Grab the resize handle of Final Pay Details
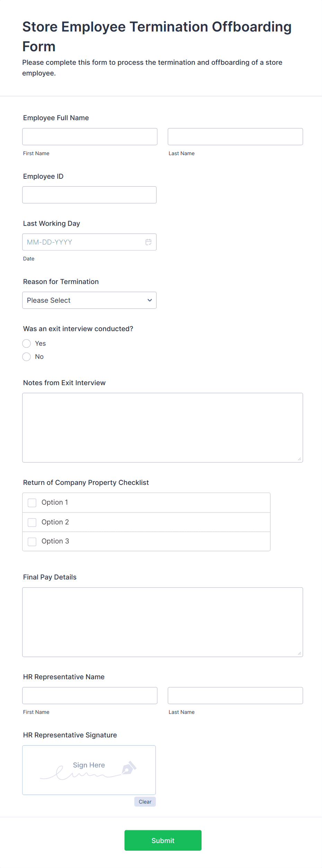Screen dimensions: 322x868 pyautogui.click(x=299, y=653)
